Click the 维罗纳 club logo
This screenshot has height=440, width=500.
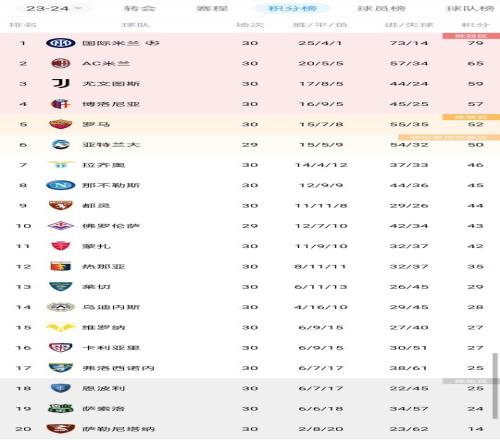click(60, 327)
